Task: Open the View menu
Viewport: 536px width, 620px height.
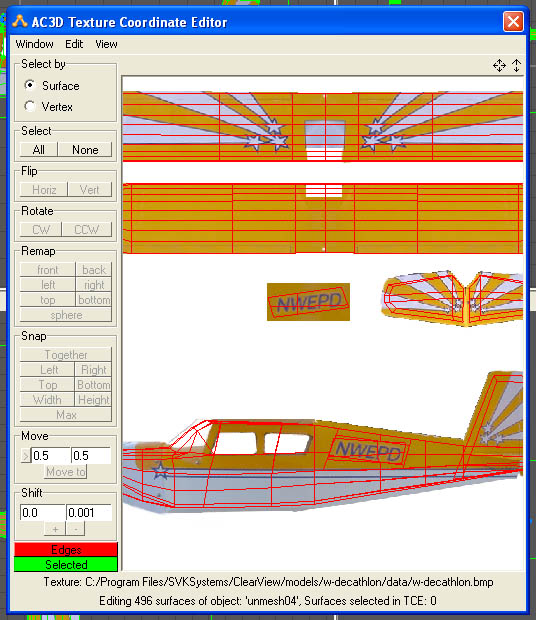Action: point(106,44)
